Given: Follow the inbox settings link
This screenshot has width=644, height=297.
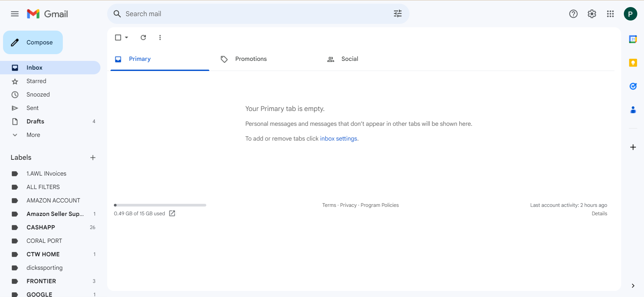Looking at the screenshot, I should click(x=339, y=139).
